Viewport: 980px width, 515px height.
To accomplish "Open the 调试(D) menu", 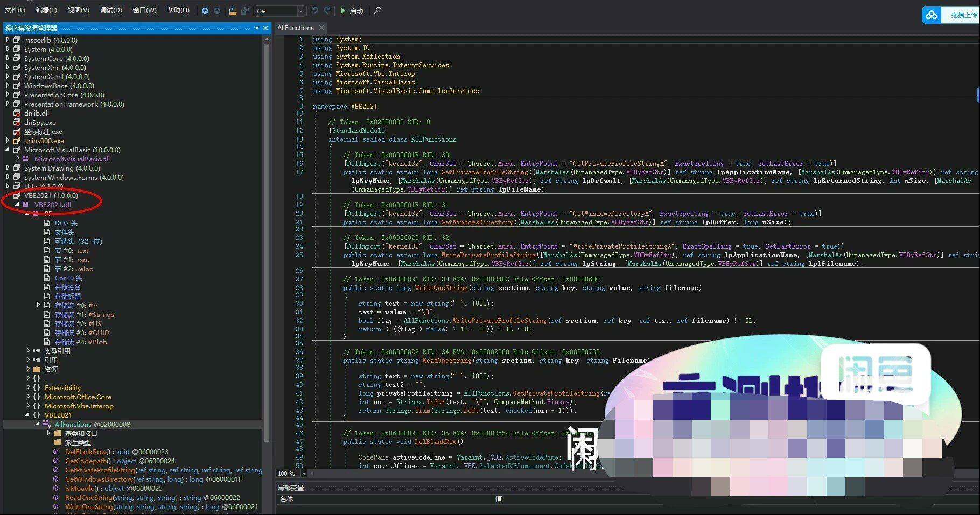I will pos(111,10).
